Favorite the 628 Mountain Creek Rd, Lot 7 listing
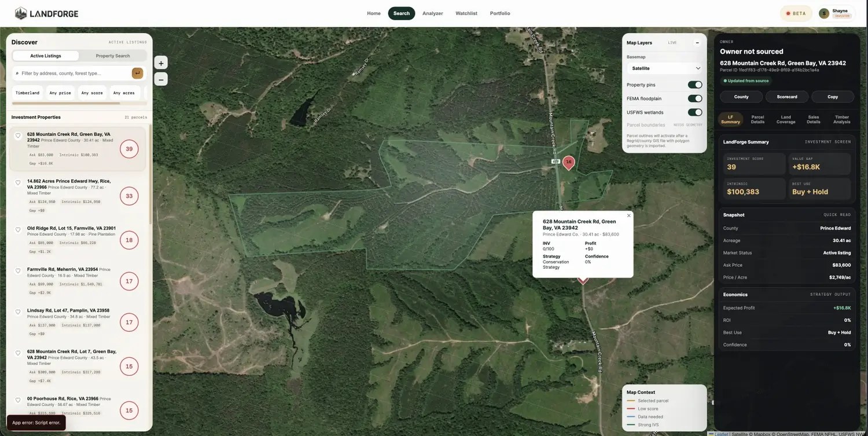The height and width of the screenshot is (436, 868). [18, 353]
